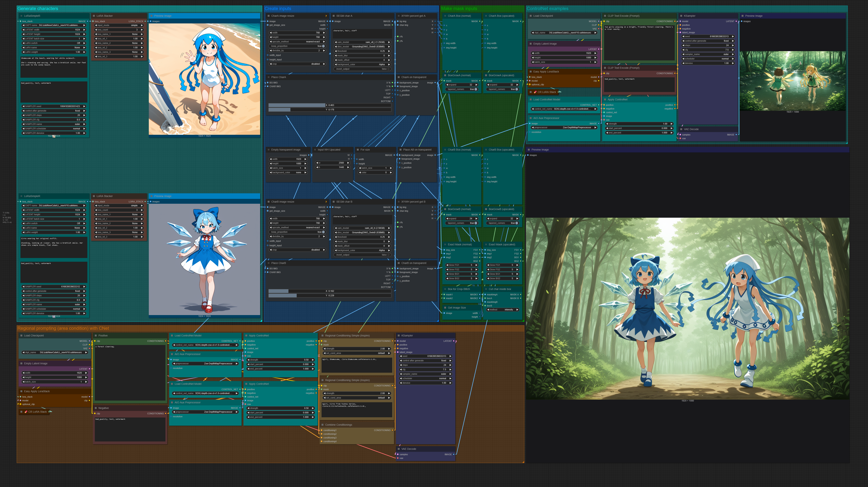The width and height of the screenshot is (868, 487).
Task: Increase w value in Input WH Upscaled
Action: [349, 163]
